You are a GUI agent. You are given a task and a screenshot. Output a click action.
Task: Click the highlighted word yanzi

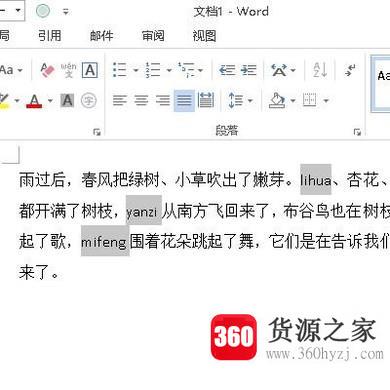click(x=144, y=211)
